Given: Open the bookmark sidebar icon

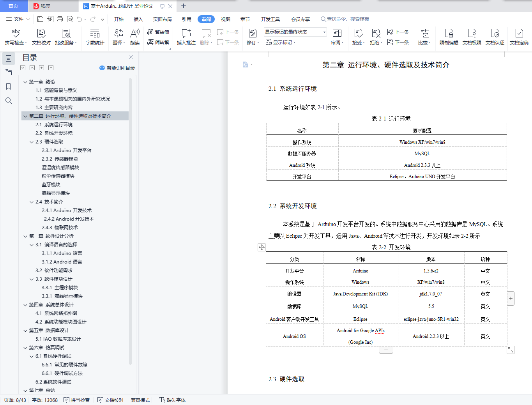Looking at the screenshot, I should 8,87.
